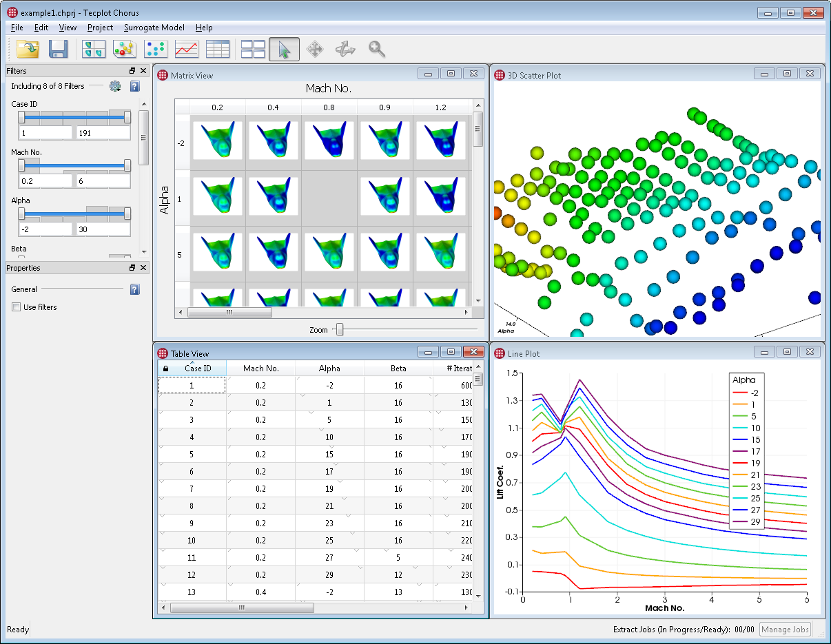Open a project with the folder icon
This screenshot has width=831, height=644.
point(28,49)
